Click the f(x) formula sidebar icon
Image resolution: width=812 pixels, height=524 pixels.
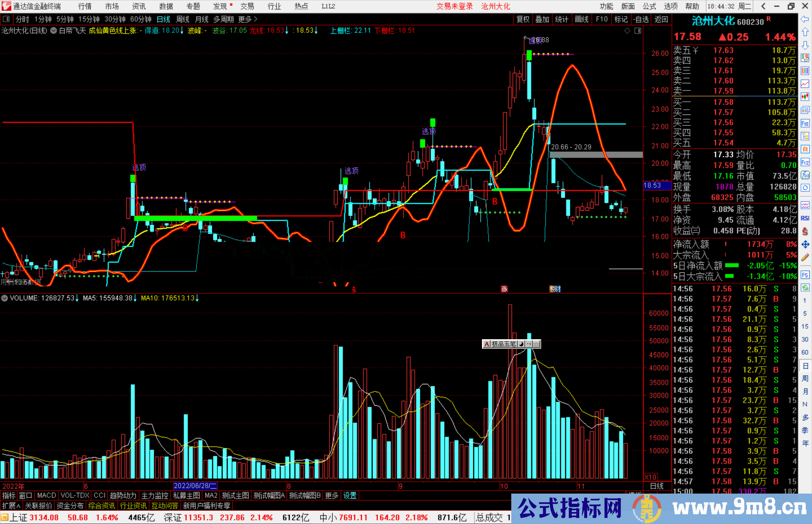point(805,175)
